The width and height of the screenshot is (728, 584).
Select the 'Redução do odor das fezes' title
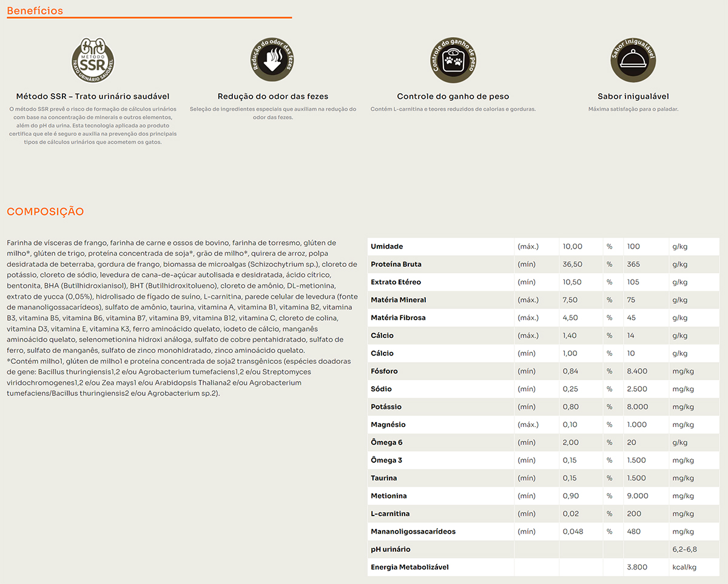[x=272, y=96]
